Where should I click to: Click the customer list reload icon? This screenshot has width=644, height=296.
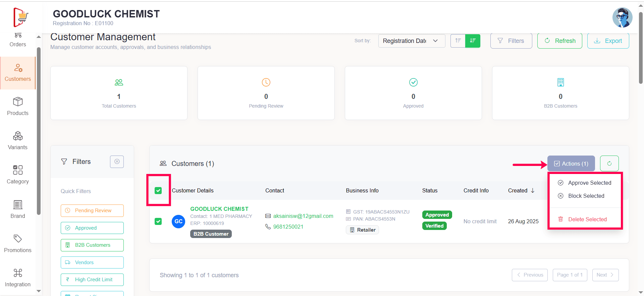pos(609,164)
